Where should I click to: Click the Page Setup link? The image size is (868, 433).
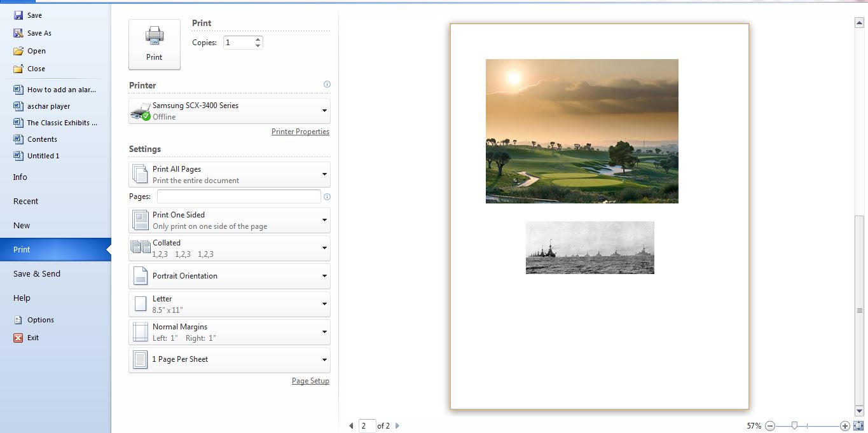click(x=310, y=381)
